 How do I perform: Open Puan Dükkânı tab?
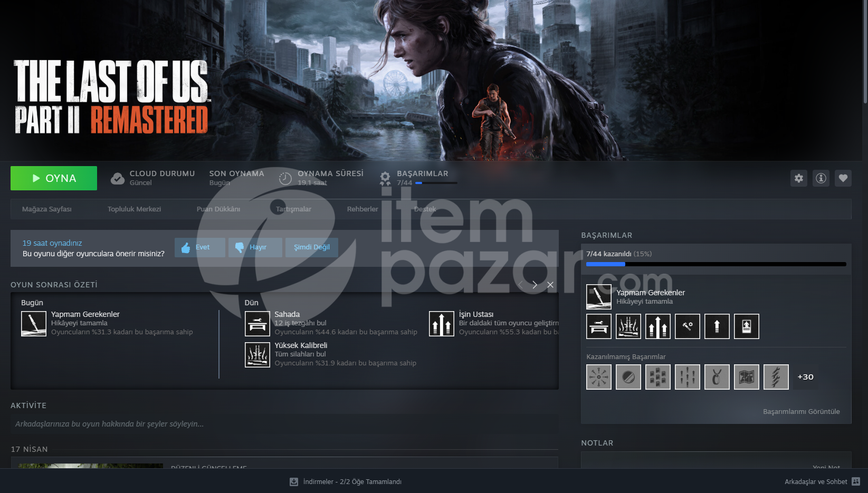tap(218, 209)
